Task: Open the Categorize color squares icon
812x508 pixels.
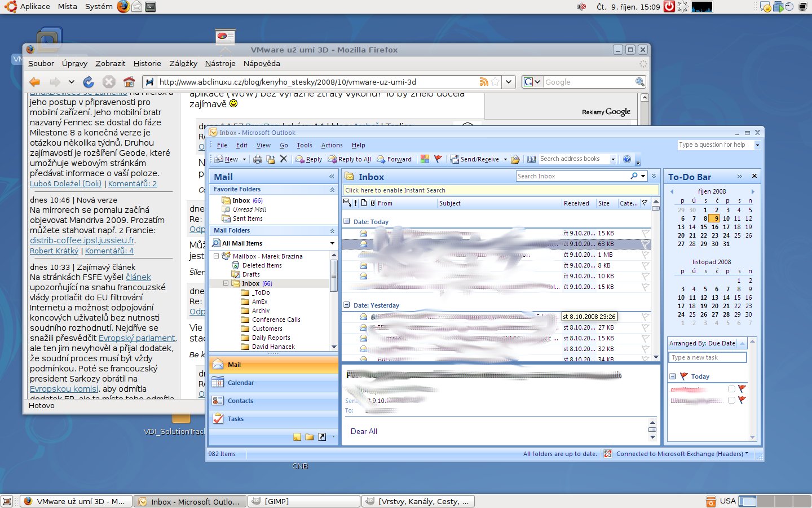Action: (425, 159)
